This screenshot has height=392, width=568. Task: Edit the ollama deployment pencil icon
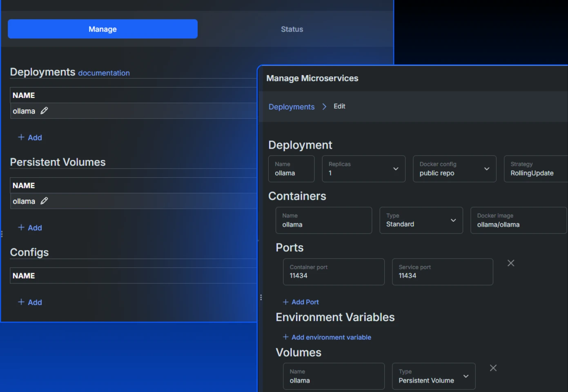coord(44,111)
